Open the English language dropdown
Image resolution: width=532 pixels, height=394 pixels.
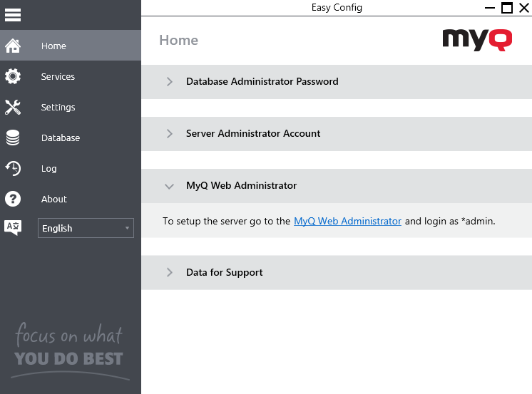[x=86, y=228]
